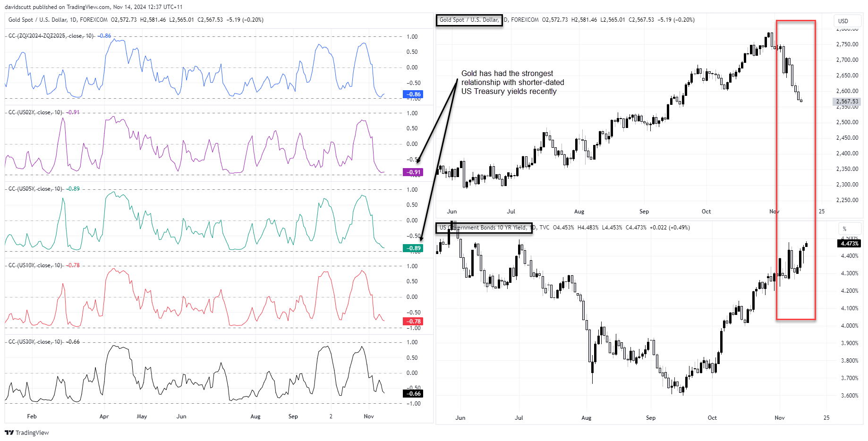This screenshot has height=441, width=868.
Task: Click the purple -0.91 value badge
Action: (413, 172)
